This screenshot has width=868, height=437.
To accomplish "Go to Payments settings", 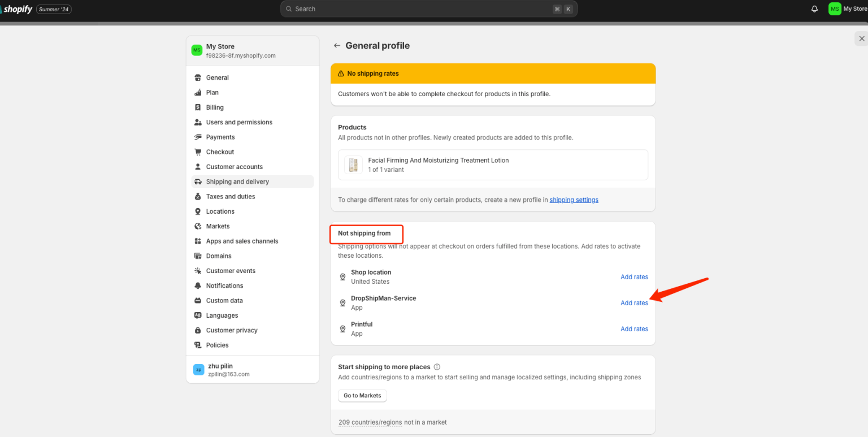I will click(x=220, y=137).
